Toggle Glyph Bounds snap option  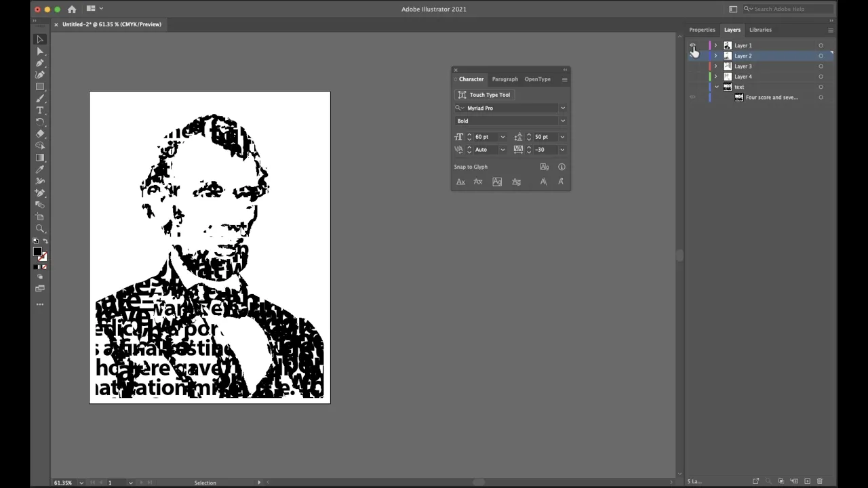tap(497, 182)
